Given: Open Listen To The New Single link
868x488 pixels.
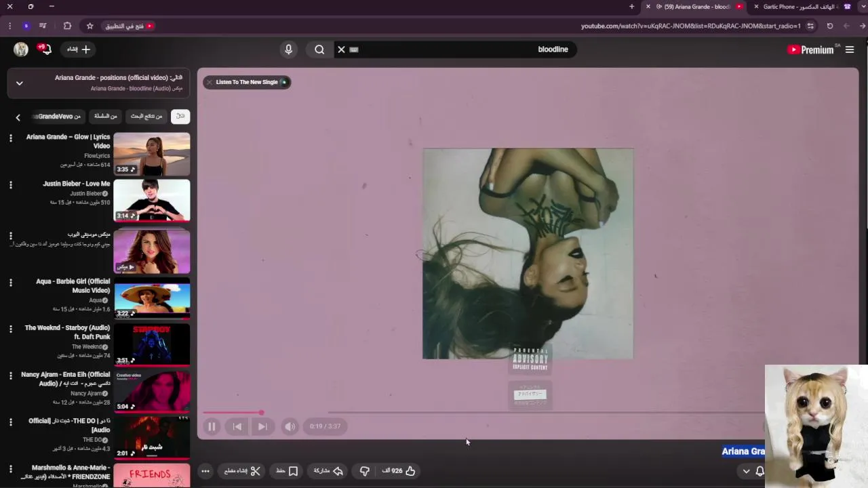Looking at the screenshot, I should [247, 82].
